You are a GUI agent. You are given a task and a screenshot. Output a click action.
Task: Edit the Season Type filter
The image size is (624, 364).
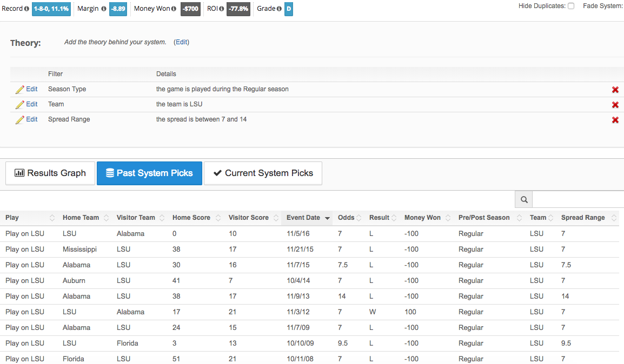[x=32, y=89]
